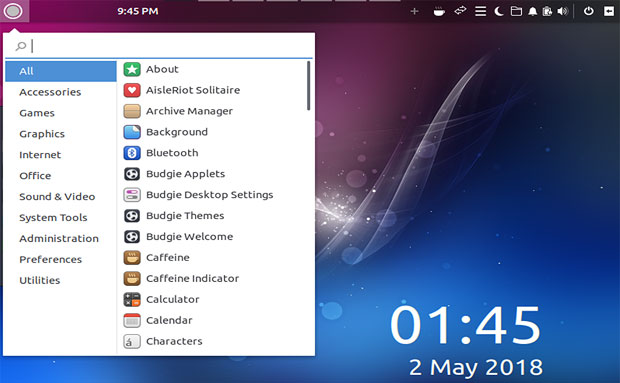
Task: Click the Budgie Themes icon
Action: (x=132, y=216)
